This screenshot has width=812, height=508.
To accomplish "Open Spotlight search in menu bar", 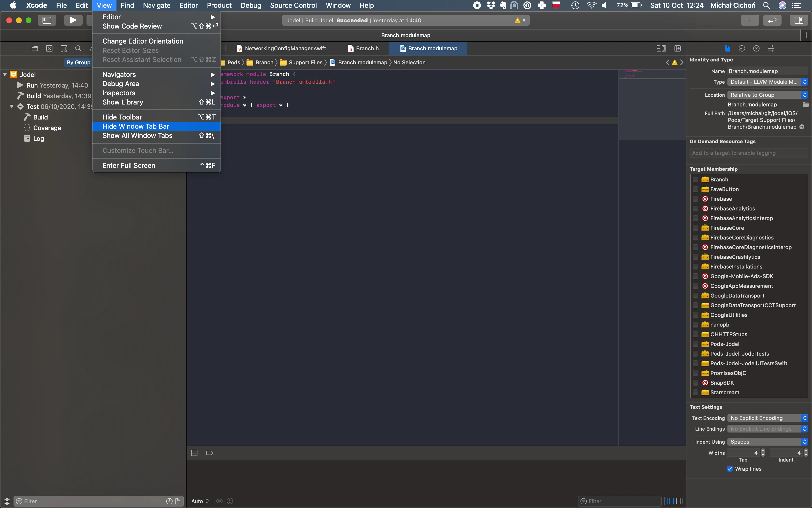I will click(767, 5).
